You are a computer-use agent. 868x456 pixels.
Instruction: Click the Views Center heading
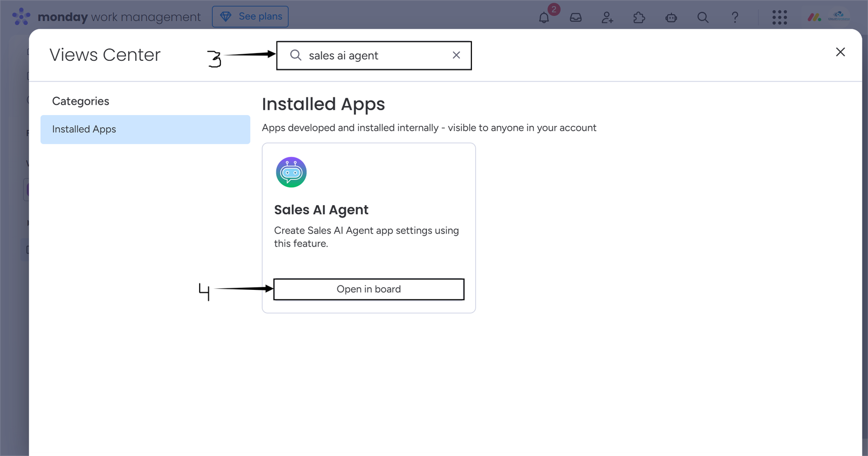(105, 55)
